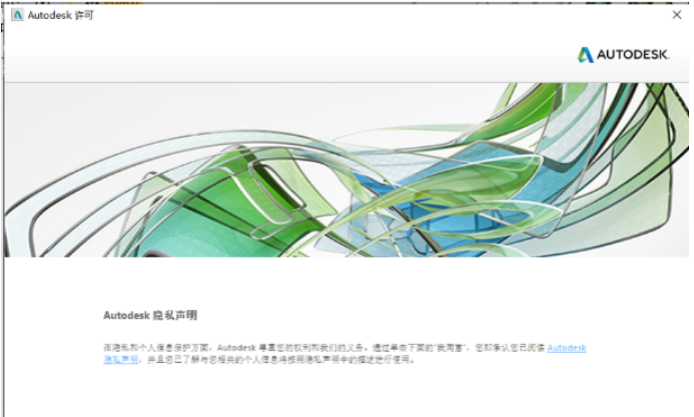Screen dimensions: 694x417
Task: Click the 'Autodesk 隐私声明' heading
Action: (150, 315)
